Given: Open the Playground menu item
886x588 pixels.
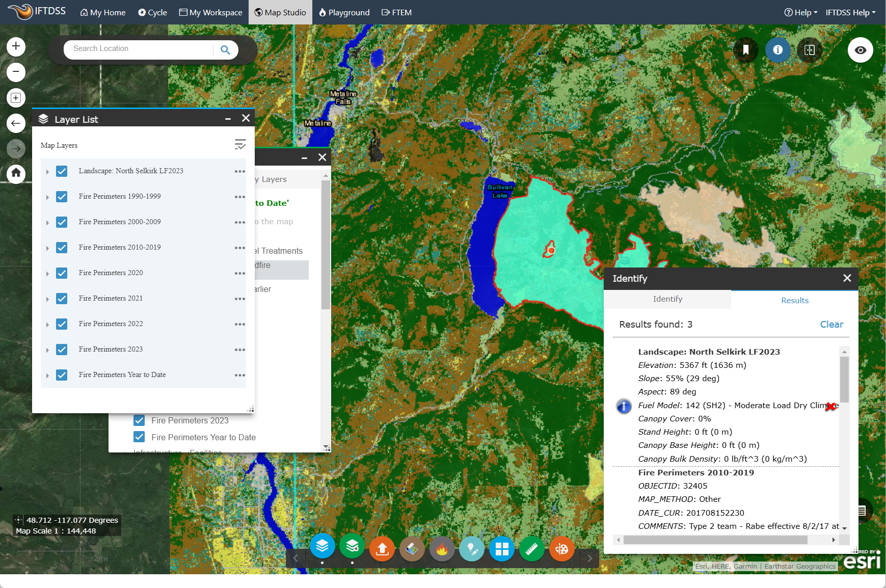Looking at the screenshot, I should click(x=344, y=12).
